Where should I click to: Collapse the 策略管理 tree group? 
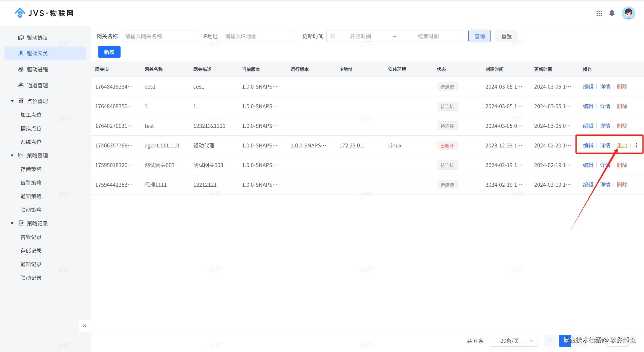[x=12, y=155]
